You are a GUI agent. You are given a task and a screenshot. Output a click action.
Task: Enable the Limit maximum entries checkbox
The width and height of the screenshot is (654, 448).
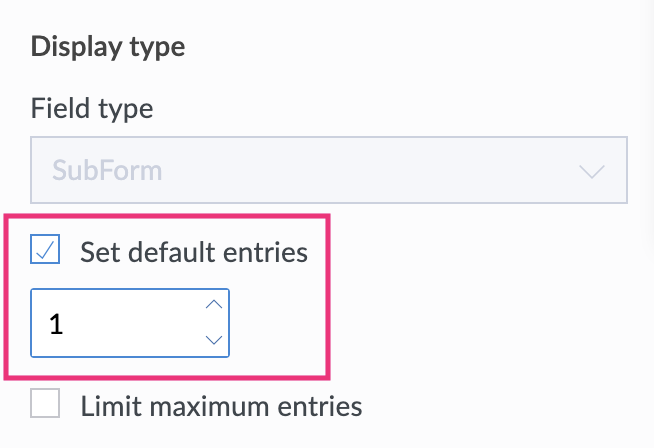click(46, 405)
